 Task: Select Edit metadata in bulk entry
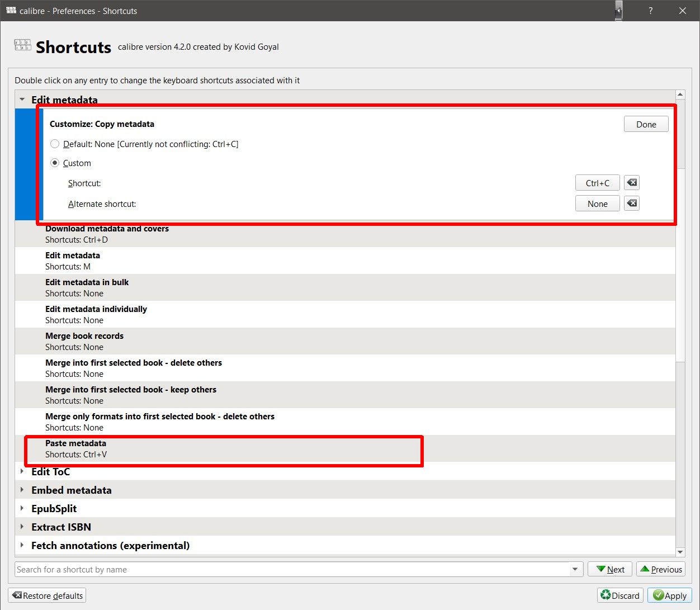345,287
